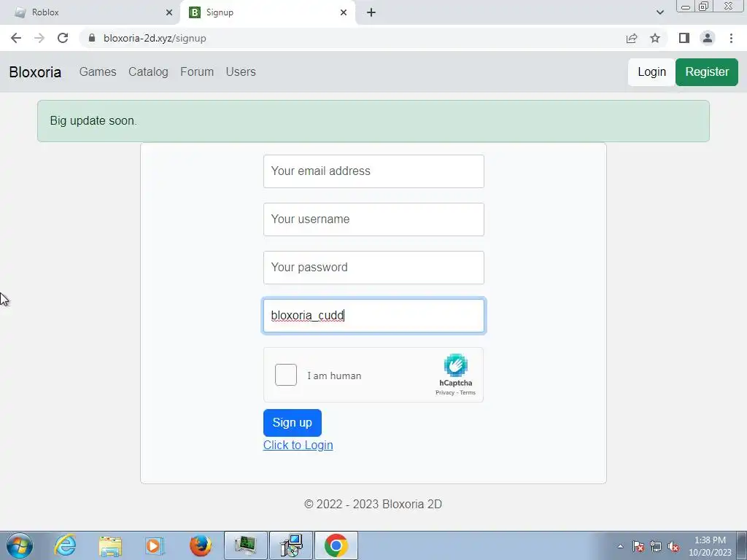Expand the tab search chevron
747x560 pixels.
pos(659,12)
